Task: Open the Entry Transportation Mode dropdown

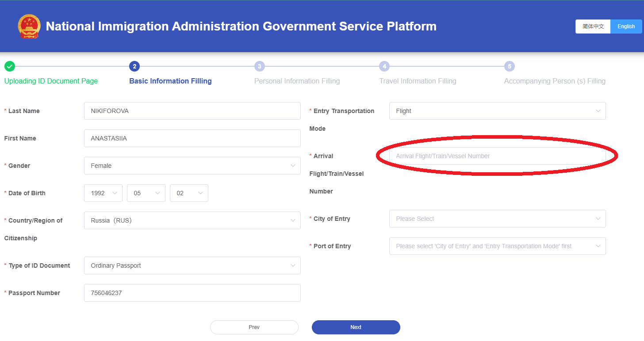Action: (x=497, y=111)
